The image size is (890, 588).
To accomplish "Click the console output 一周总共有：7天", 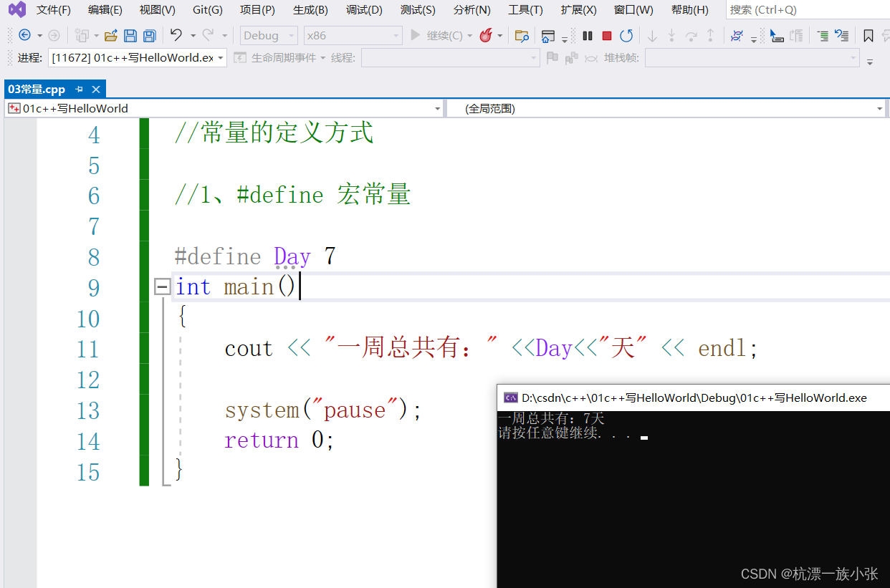I will point(552,418).
